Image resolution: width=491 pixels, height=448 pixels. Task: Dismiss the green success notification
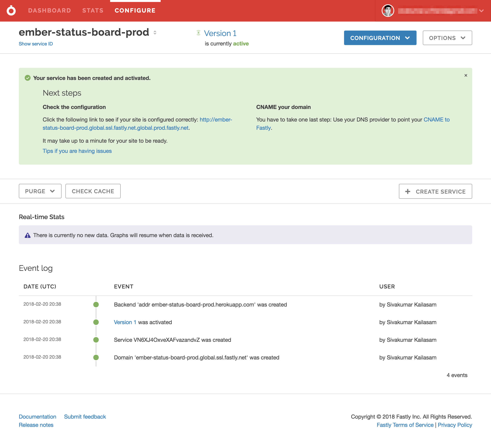(466, 75)
